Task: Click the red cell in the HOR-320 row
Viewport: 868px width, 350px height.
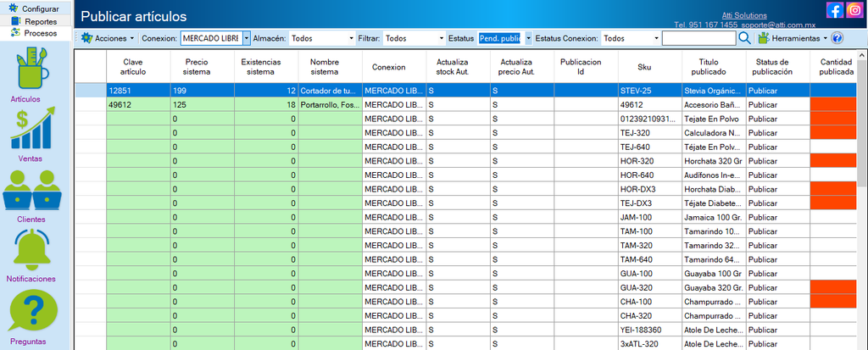Action: click(x=834, y=161)
